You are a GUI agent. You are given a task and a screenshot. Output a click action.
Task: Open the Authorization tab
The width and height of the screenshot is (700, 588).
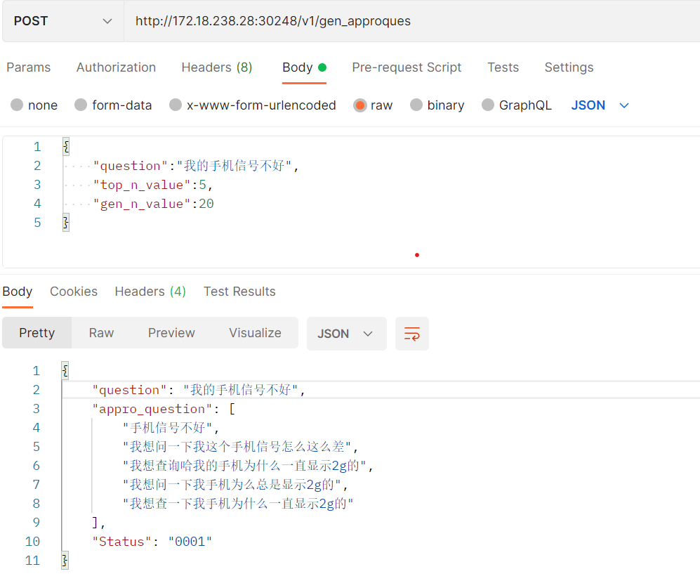[x=116, y=67]
